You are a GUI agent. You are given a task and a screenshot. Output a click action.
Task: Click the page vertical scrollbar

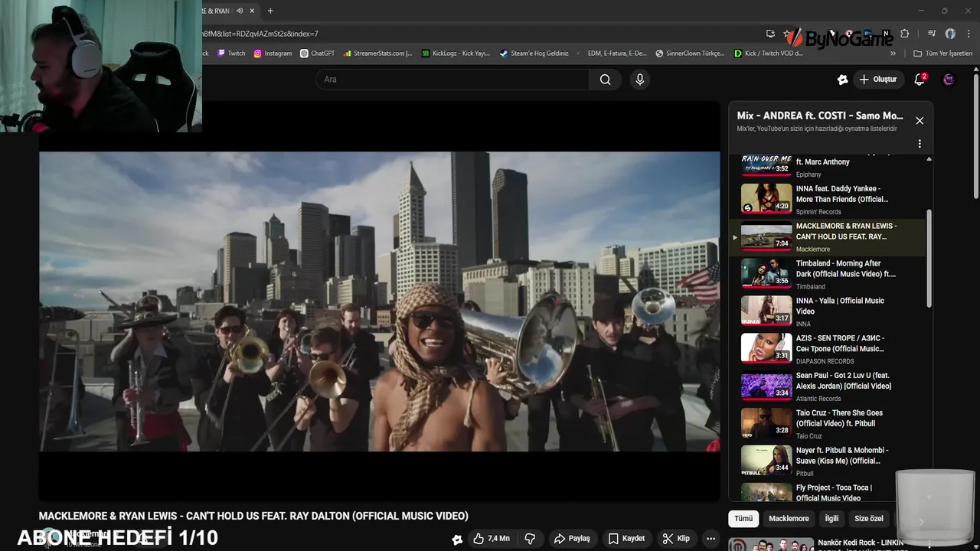click(975, 138)
